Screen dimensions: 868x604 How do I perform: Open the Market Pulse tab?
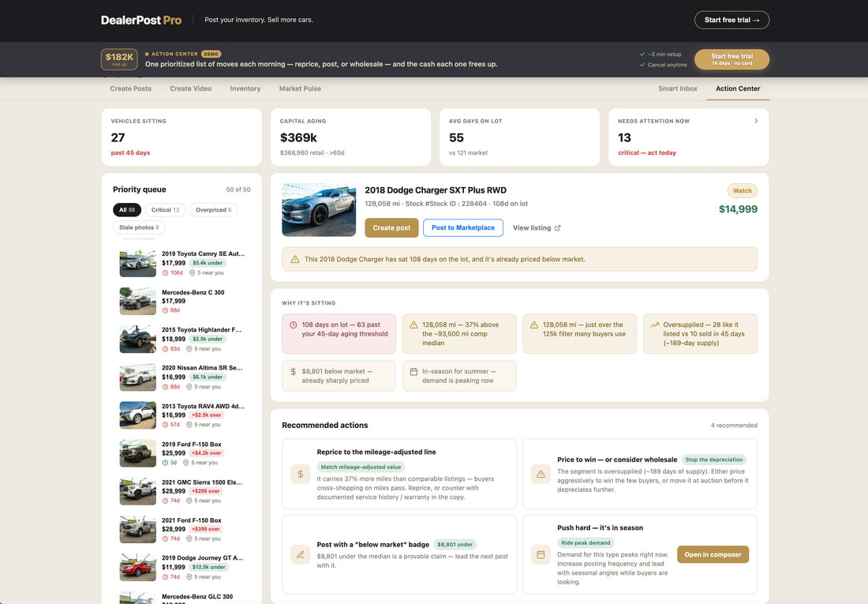(300, 88)
